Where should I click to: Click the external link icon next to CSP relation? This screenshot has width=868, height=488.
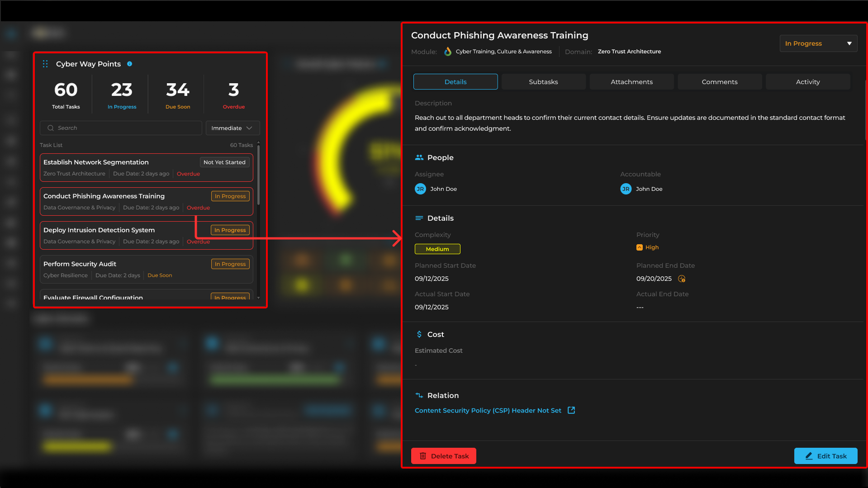(571, 410)
